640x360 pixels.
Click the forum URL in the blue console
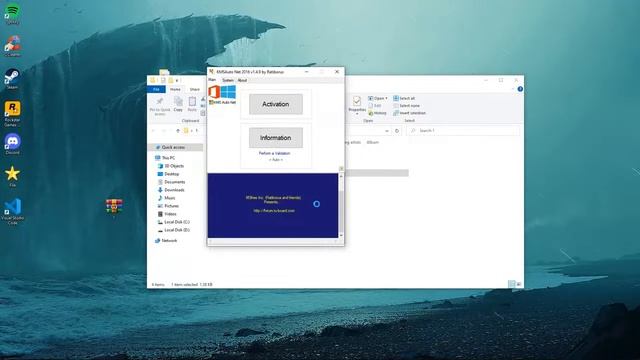(x=274, y=211)
